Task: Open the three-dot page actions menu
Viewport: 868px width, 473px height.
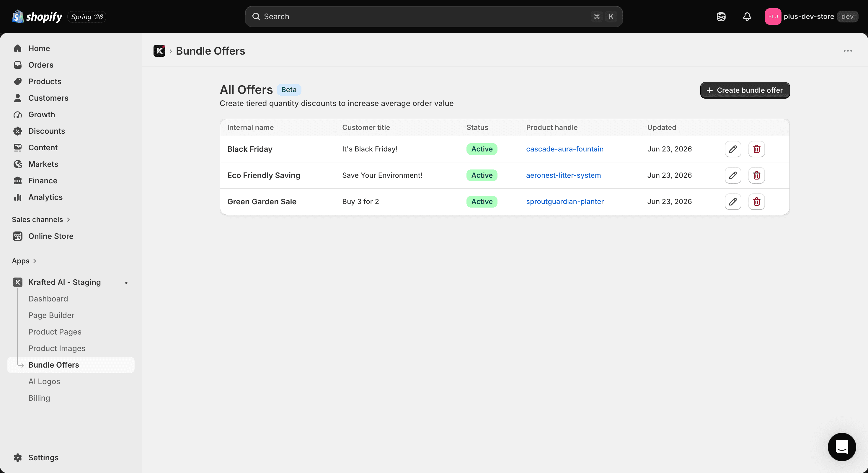Action: point(848,51)
